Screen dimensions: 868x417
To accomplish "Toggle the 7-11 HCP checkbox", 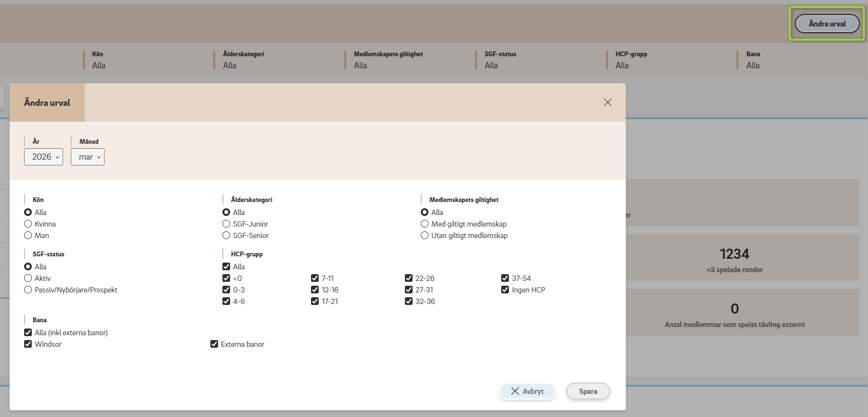I will point(315,278).
